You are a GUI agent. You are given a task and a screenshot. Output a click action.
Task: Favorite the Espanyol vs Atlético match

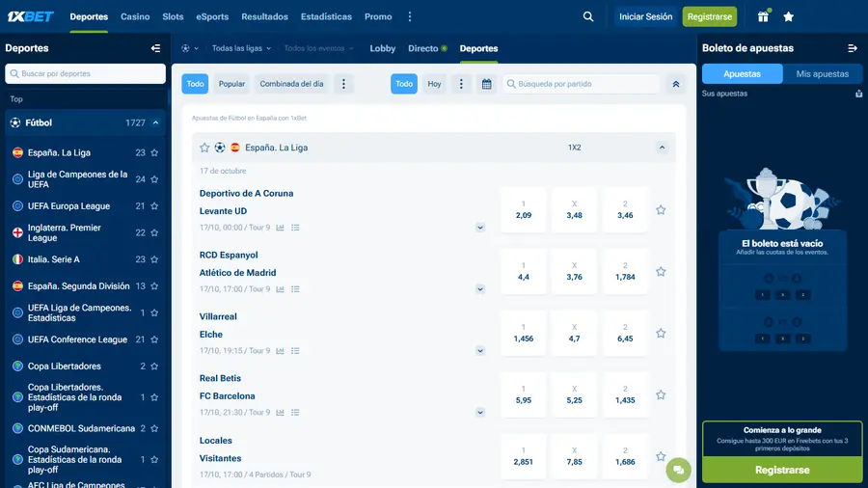(x=661, y=272)
